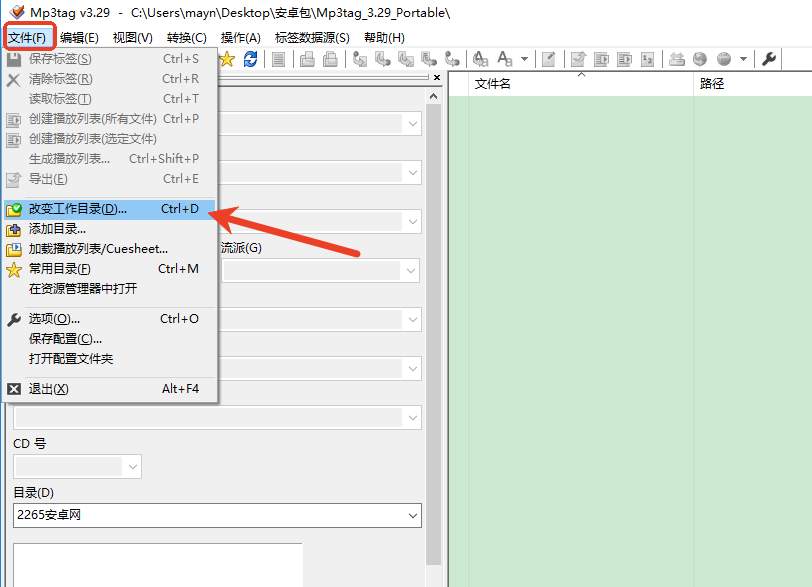Select 常用目录(F) menu item

coord(109,269)
